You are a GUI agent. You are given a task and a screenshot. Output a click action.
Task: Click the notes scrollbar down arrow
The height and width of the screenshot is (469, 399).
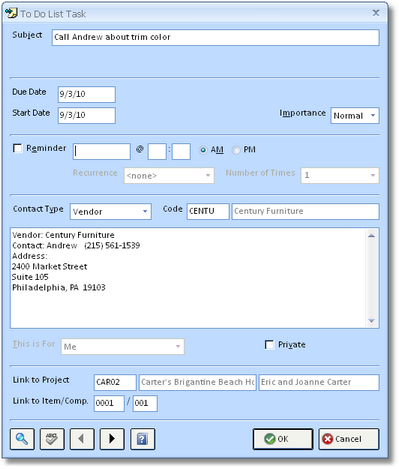pos(372,320)
